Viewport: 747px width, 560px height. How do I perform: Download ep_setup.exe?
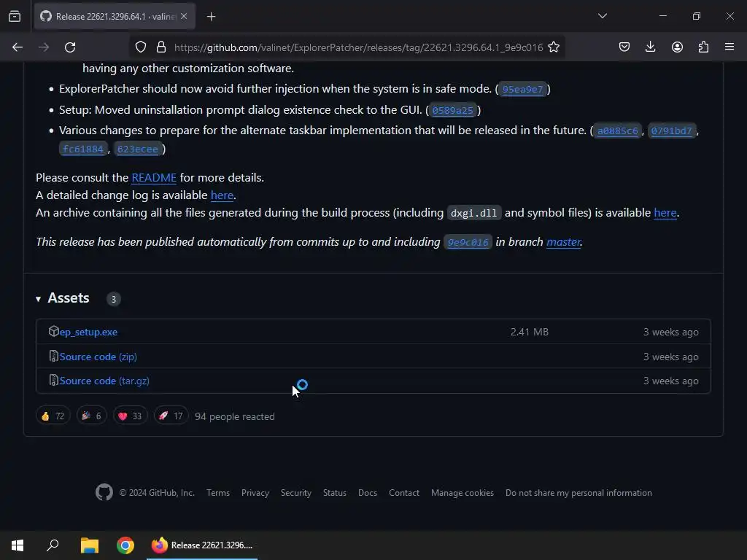(x=88, y=332)
